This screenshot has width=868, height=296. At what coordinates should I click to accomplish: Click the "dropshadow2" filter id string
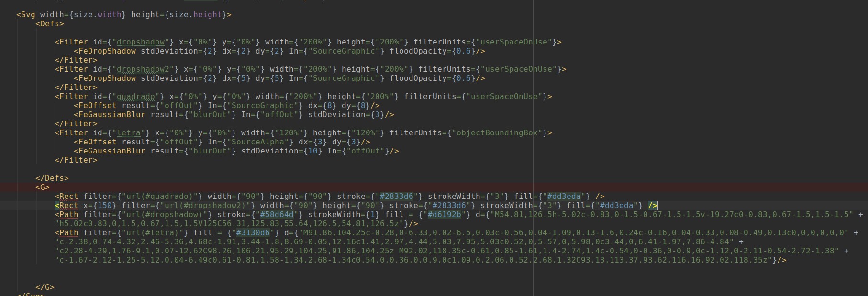(x=143, y=69)
